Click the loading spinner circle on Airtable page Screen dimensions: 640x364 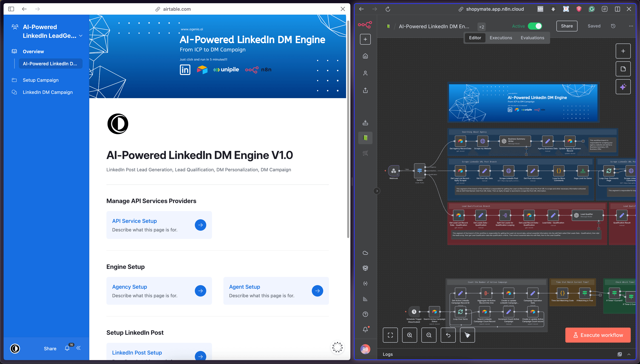click(337, 347)
